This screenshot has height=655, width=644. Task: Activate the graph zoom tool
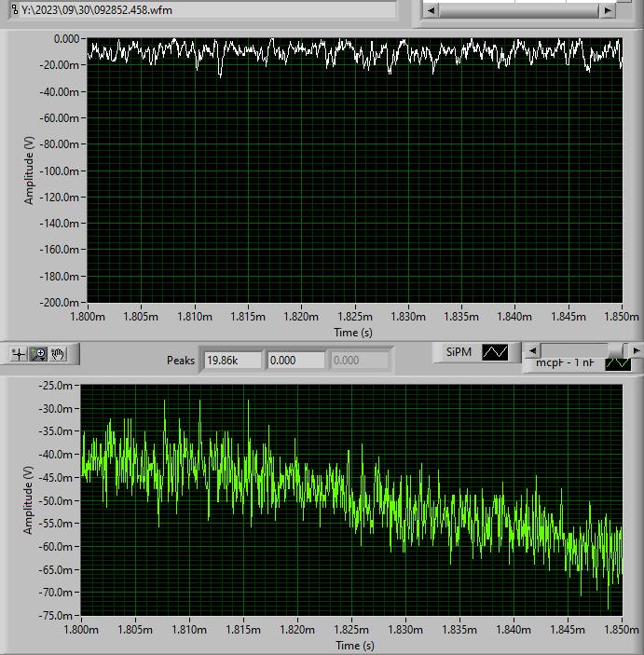click(38, 354)
